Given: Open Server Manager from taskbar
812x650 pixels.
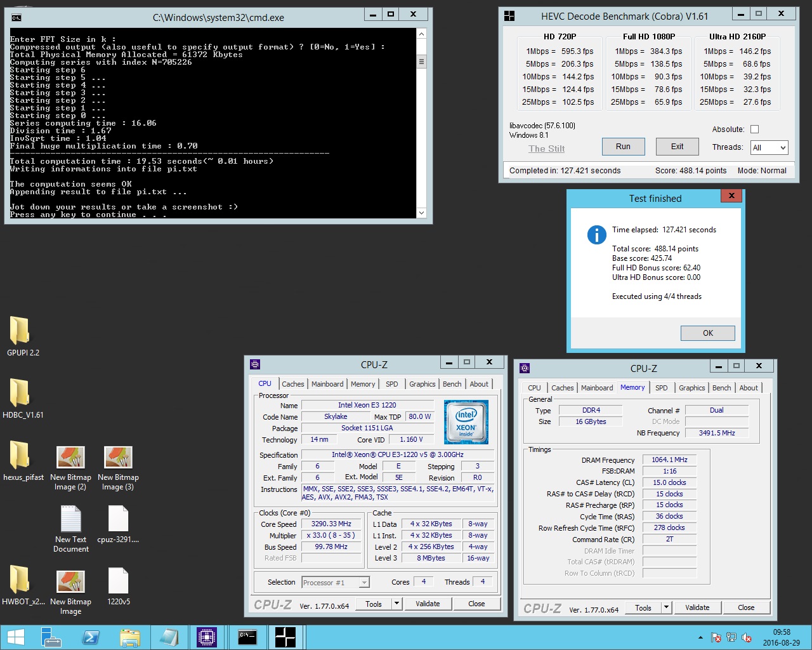Looking at the screenshot, I should click(51, 637).
